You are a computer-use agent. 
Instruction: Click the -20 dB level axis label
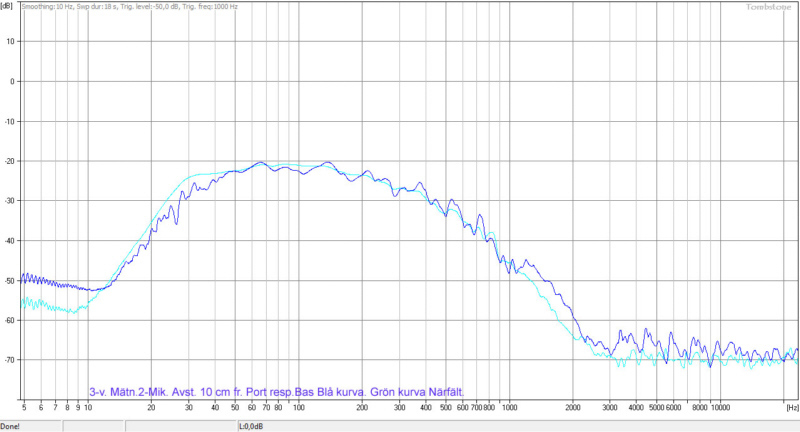(9, 161)
